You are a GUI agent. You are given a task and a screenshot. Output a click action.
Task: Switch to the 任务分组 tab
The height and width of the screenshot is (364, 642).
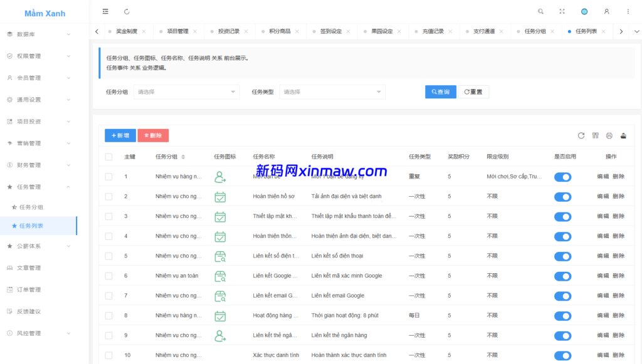[535, 31]
